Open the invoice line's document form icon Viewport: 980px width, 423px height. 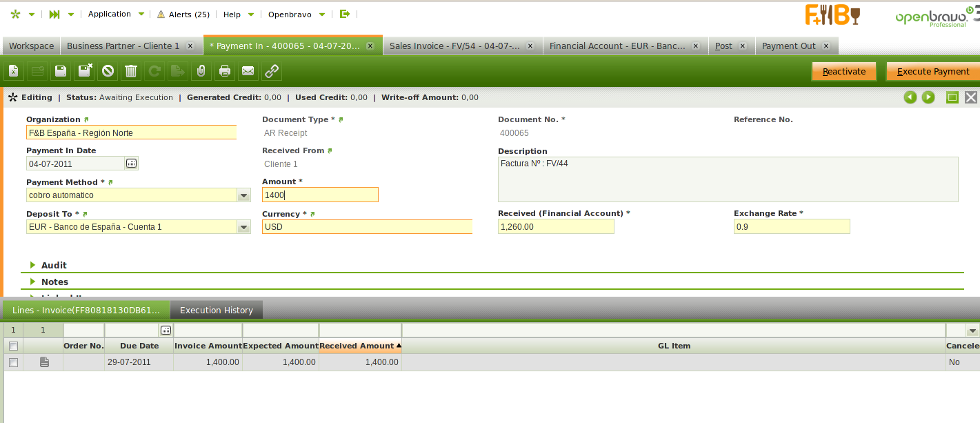pos(44,362)
